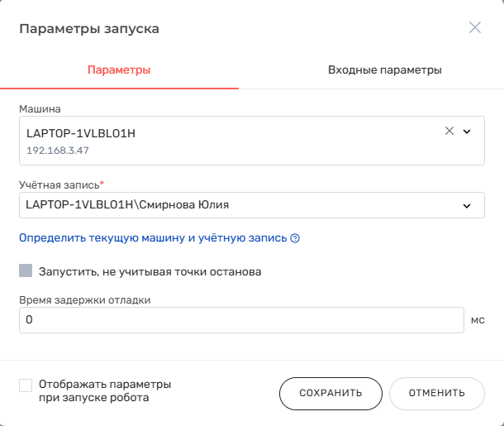504x426 pixels.
Task: Click the IP address 192.168.3.47
Action: click(57, 151)
